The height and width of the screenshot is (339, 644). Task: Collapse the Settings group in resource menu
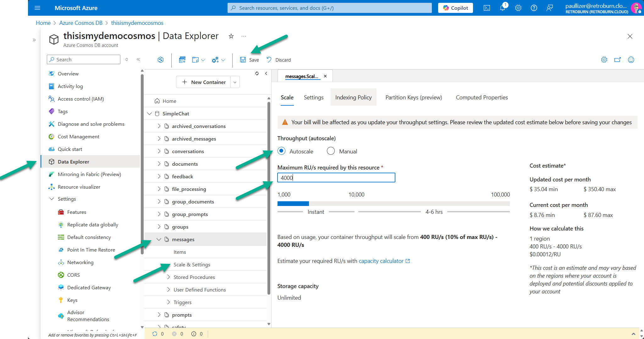pos(52,199)
